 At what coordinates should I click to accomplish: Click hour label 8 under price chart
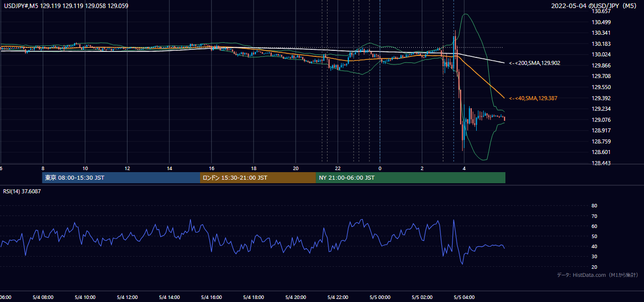point(43,168)
